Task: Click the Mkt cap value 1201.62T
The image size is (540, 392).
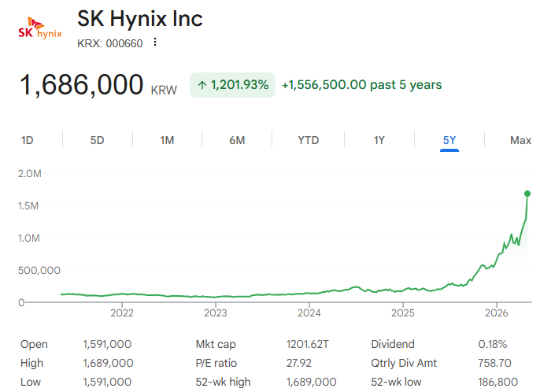Action: pyautogui.click(x=307, y=344)
